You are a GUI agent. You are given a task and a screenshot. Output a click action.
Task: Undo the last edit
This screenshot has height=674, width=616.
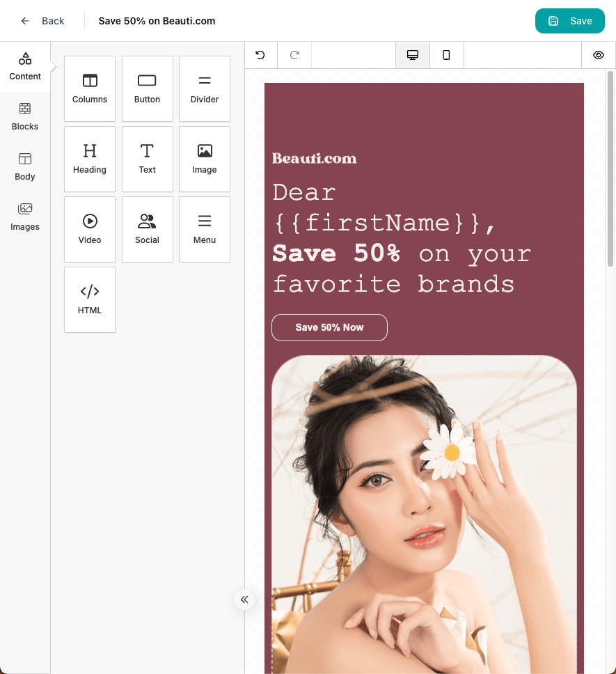(x=260, y=55)
